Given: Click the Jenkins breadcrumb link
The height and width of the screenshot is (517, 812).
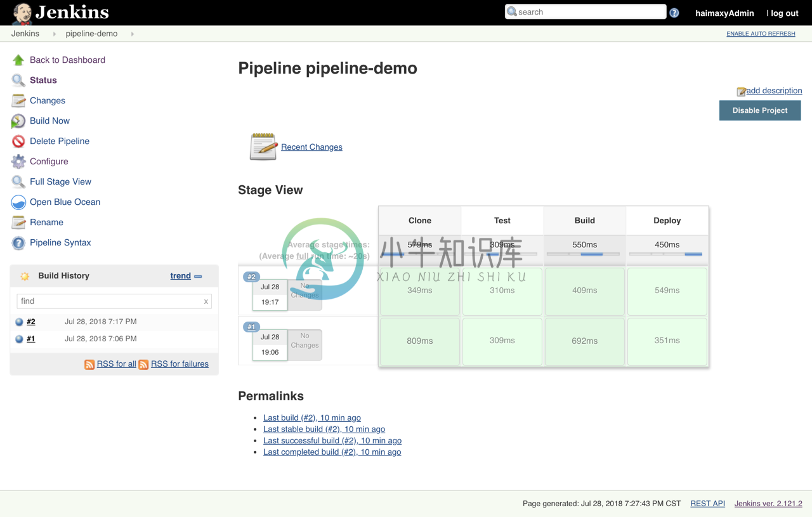Looking at the screenshot, I should [x=25, y=34].
